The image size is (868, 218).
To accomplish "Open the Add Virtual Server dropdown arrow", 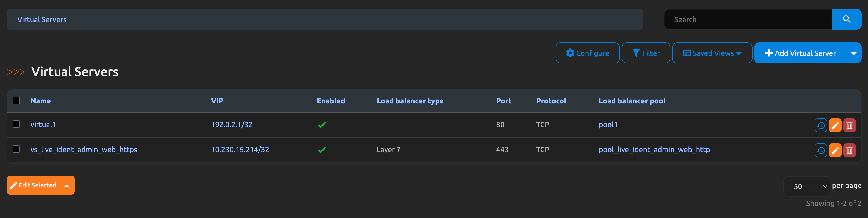I will pyautogui.click(x=854, y=53).
